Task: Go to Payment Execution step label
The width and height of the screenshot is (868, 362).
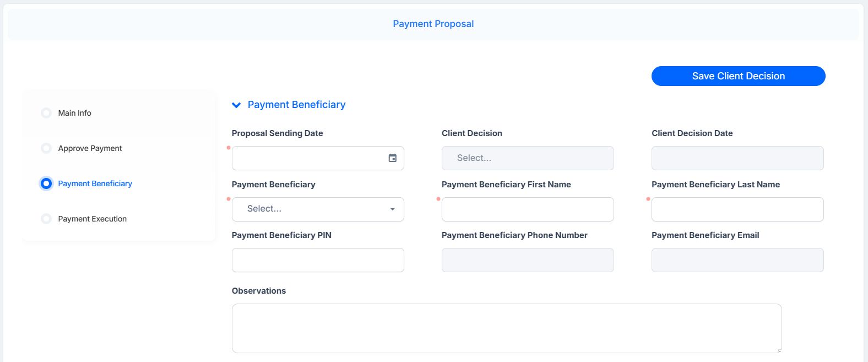Action: click(x=93, y=219)
